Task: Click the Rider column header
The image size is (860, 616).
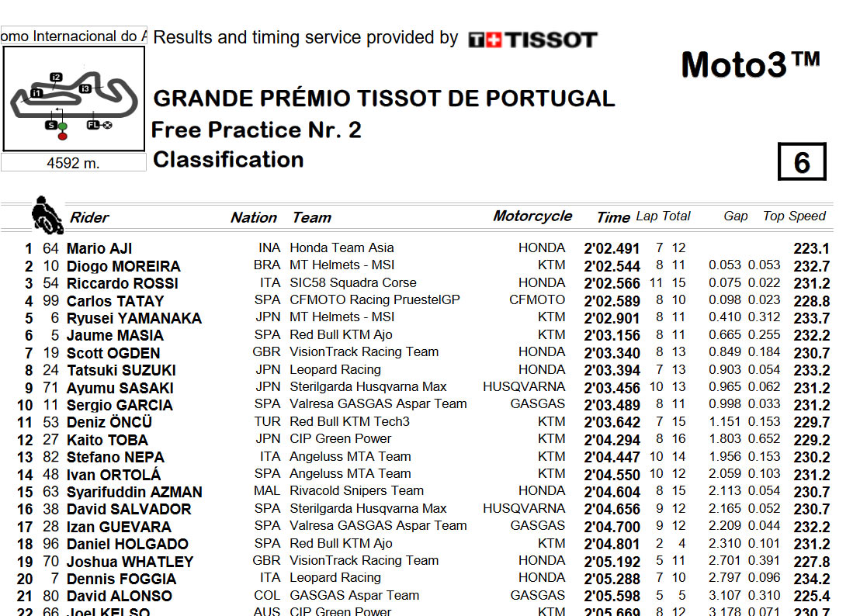Action: coord(89,217)
